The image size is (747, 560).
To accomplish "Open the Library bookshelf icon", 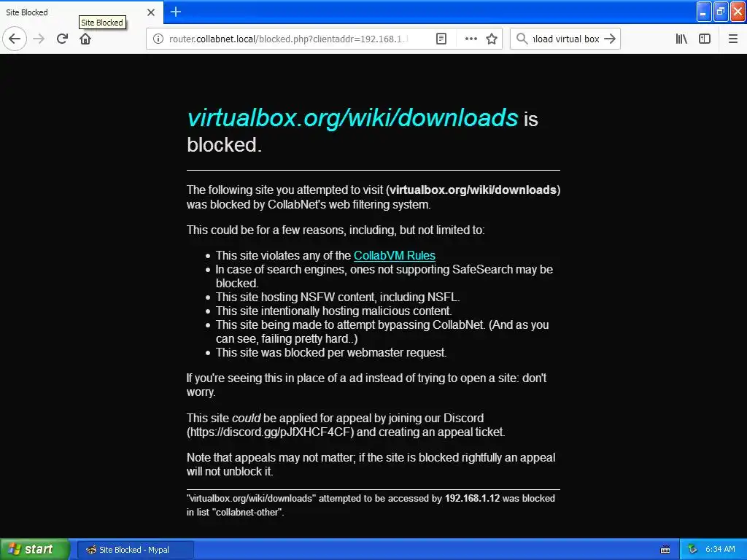I will click(x=681, y=39).
